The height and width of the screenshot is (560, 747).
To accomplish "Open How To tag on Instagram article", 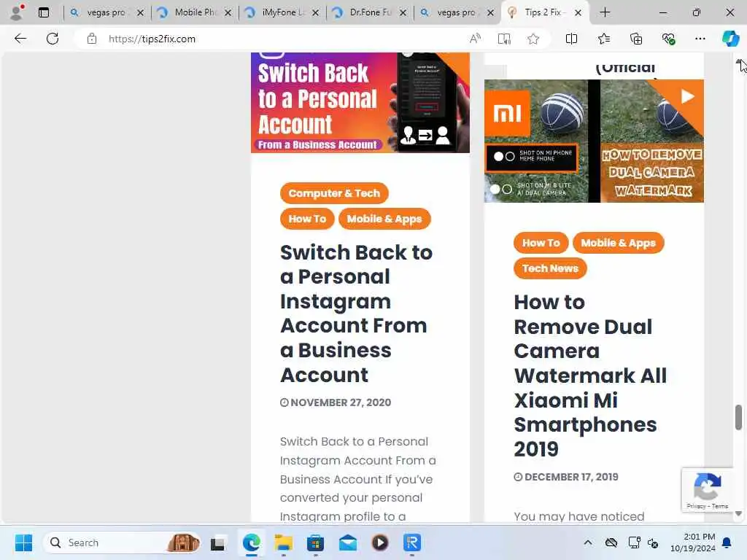I will 307,219.
